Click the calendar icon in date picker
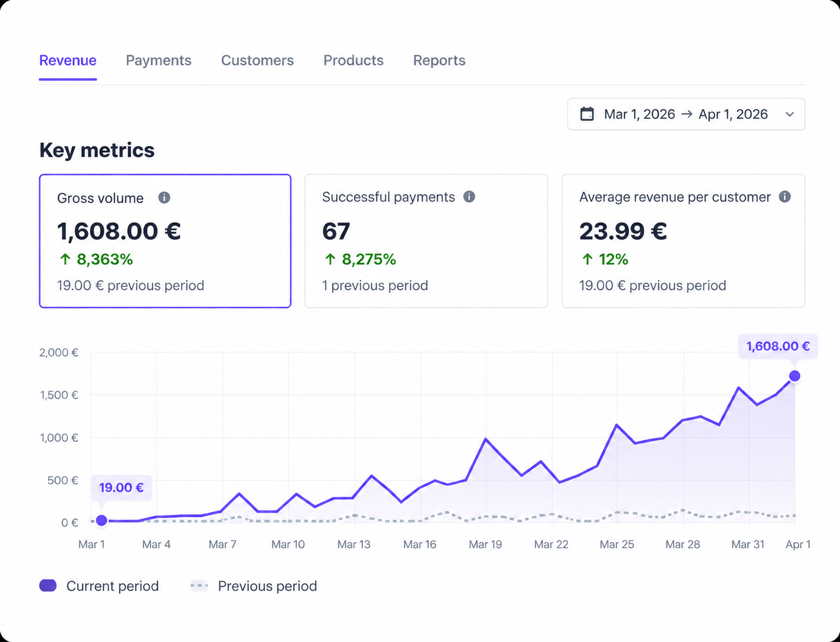The height and width of the screenshot is (642, 840). pyautogui.click(x=587, y=114)
